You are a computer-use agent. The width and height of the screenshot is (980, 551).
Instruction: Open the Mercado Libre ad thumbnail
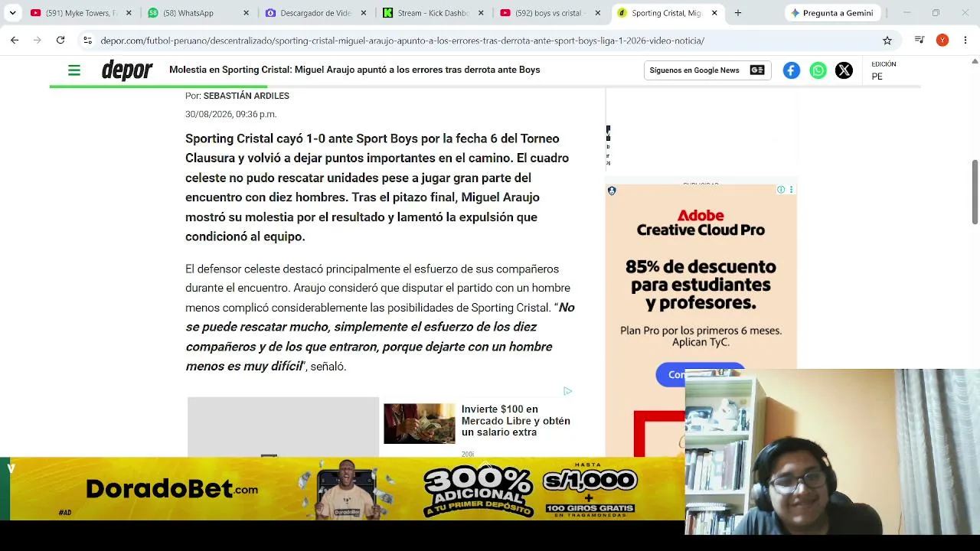(x=419, y=423)
